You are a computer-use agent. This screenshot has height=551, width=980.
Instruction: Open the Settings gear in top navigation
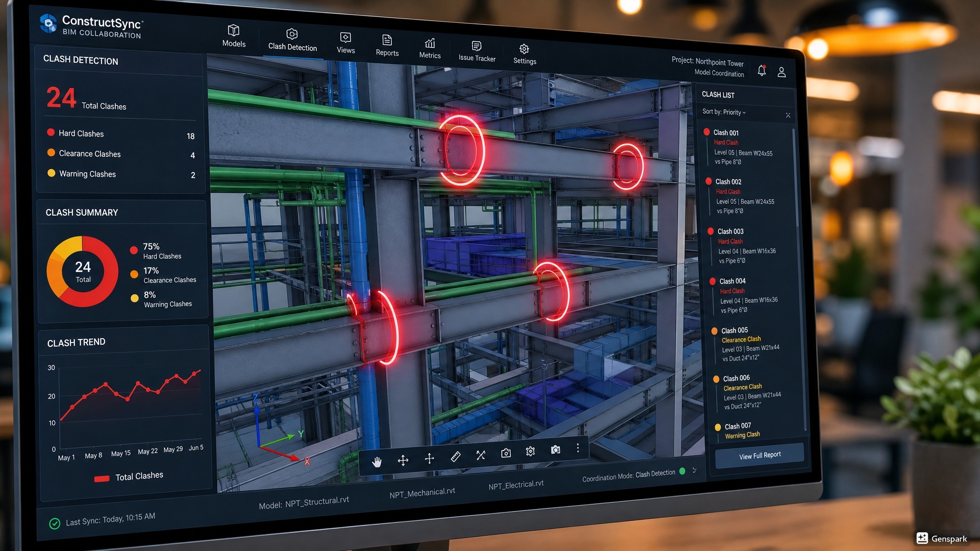pyautogui.click(x=524, y=49)
